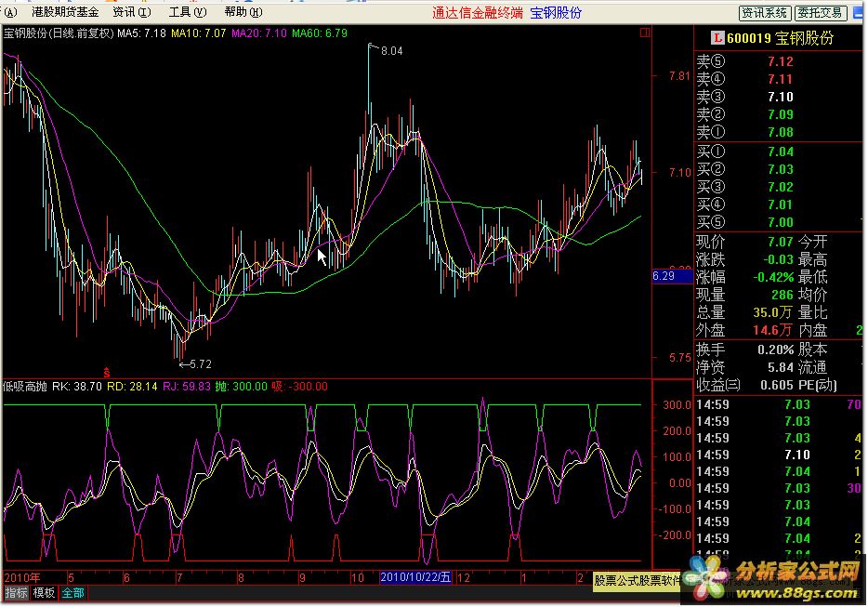
Task: Select the stock title 600019 宝钢股份
Action: pyautogui.click(x=780, y=38)
